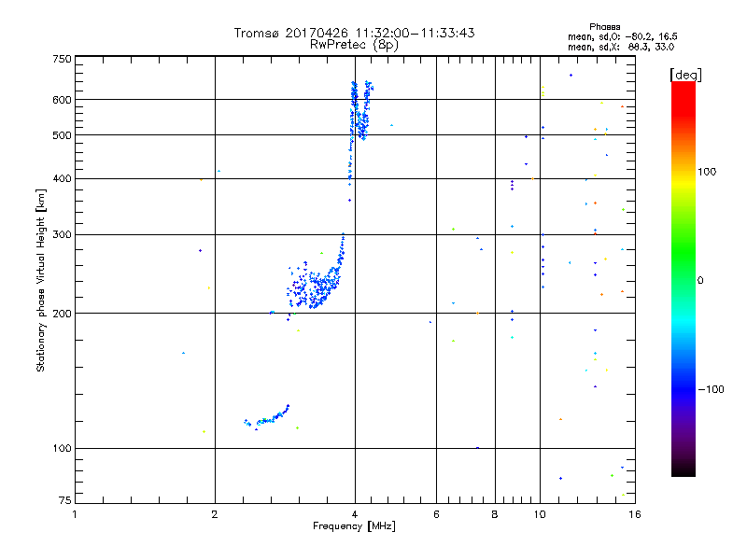This screenshot has height=560, width=747.
Task: Click the colorbar '-100' tick label
Action: click(x=711, y=389)
